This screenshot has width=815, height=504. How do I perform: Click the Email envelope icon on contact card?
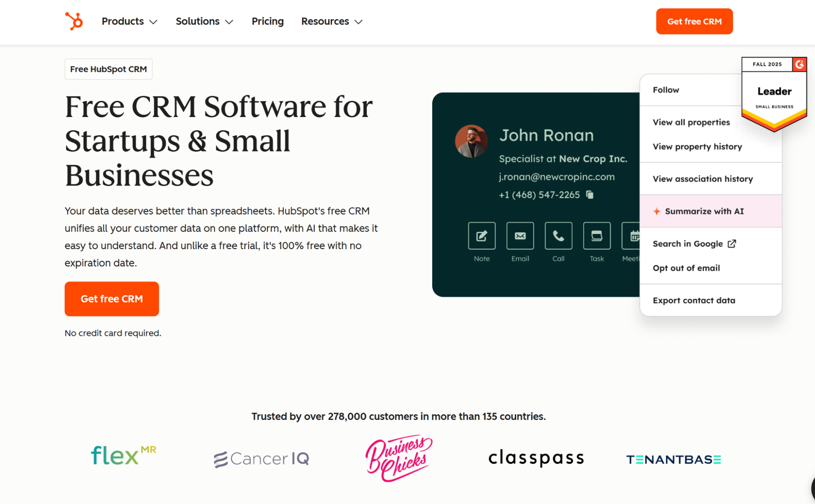pos(520,235)
